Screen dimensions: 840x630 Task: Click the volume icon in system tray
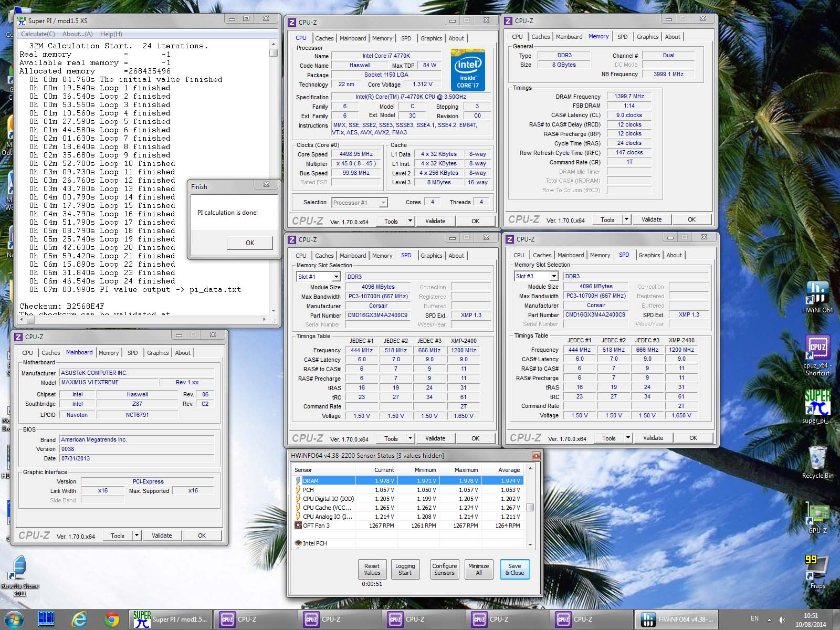(x=782, y=620)
